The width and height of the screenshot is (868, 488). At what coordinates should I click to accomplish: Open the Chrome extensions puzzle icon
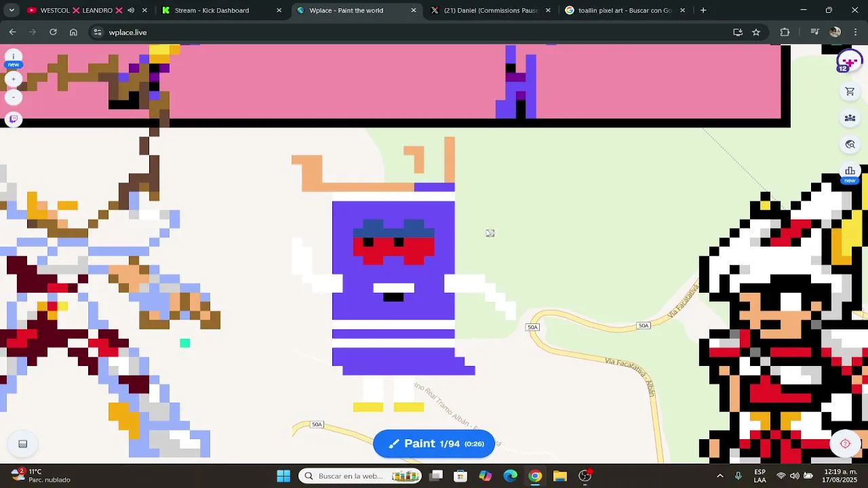785,32
